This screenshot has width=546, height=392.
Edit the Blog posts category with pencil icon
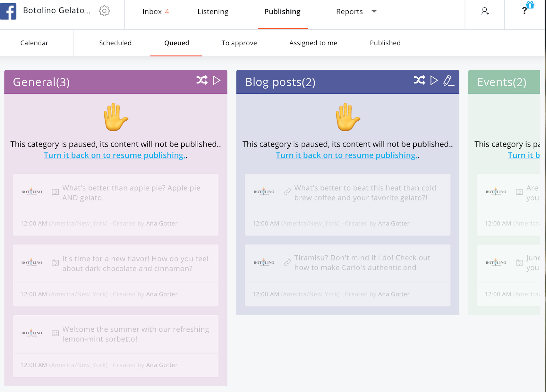coord(448,80)
